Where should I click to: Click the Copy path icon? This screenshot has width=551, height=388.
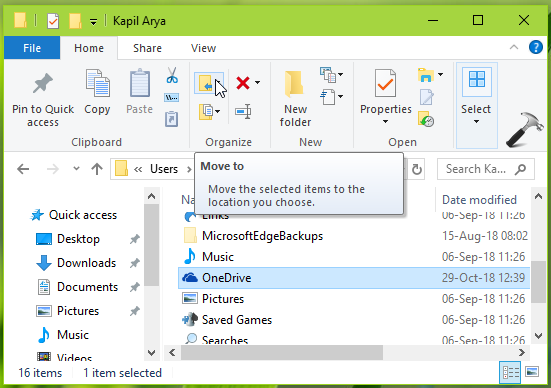[x=171, y=97]
